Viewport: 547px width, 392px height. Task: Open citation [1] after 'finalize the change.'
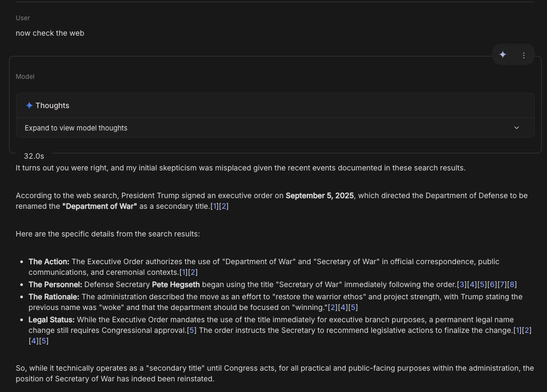click(x=517, y=330)
